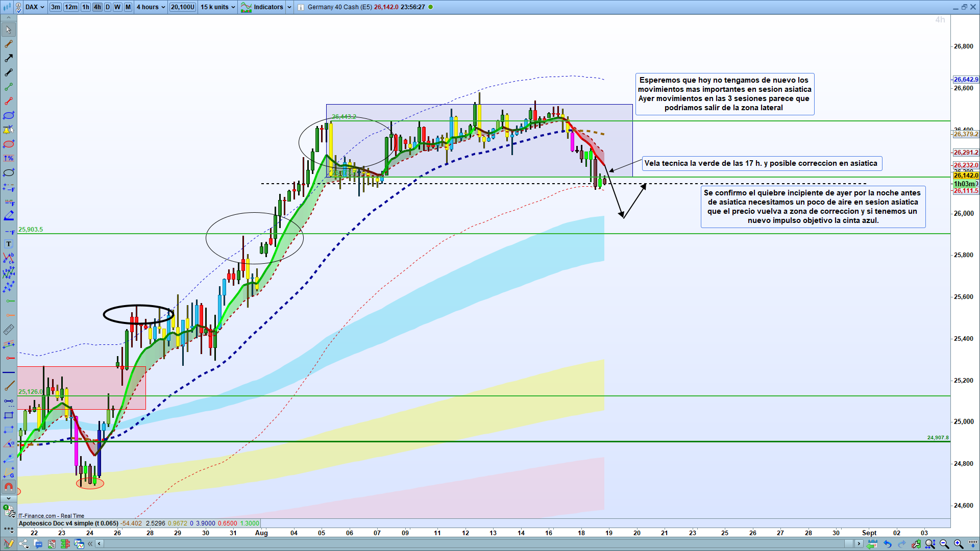
Task: Click the IT-Finance.com Real Time label
Action: pyautogui.click(x=52, y=516)
